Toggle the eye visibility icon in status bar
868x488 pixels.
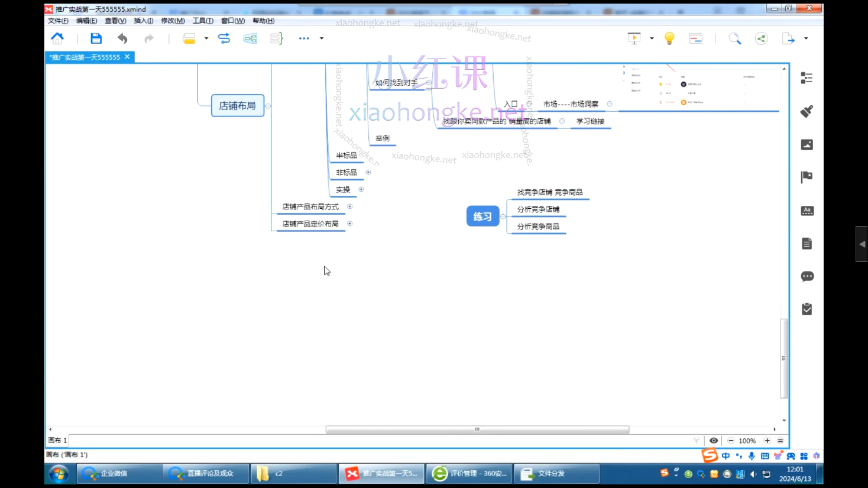point(714,441)
